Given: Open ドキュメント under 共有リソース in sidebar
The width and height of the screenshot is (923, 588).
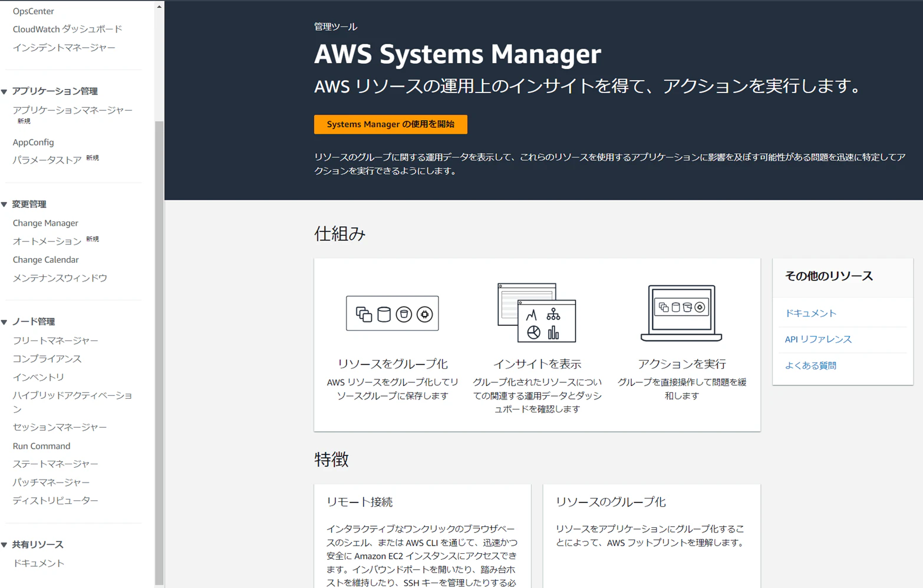Looking at the screenshot, I should pos(38,563).
